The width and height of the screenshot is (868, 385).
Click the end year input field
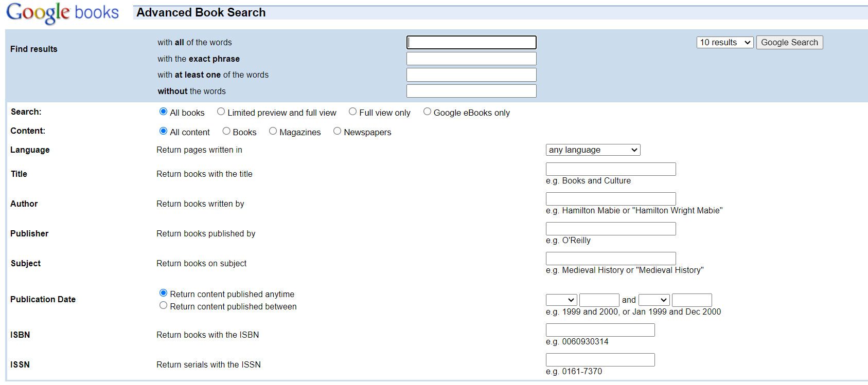pos(692,300)
